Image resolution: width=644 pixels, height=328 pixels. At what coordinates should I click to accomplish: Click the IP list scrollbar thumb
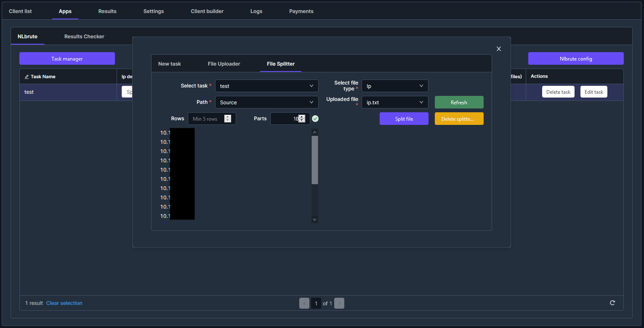click(x=315, y=160)
